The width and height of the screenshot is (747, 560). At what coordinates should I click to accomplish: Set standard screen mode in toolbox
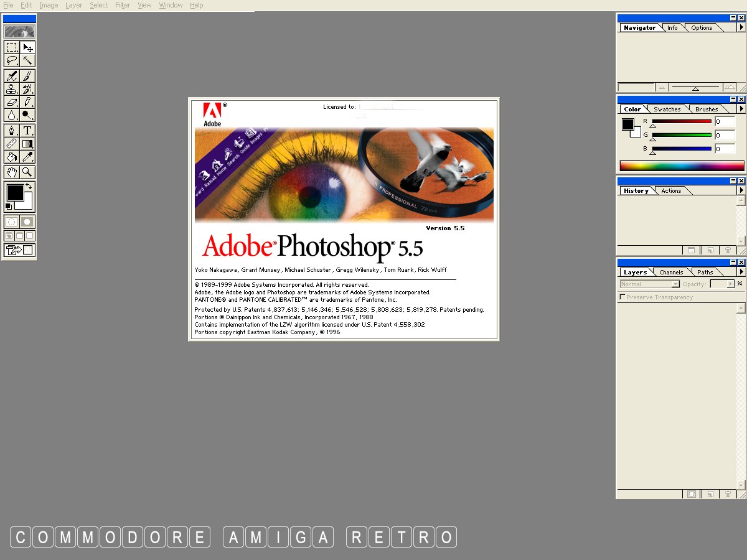[9, 236]
